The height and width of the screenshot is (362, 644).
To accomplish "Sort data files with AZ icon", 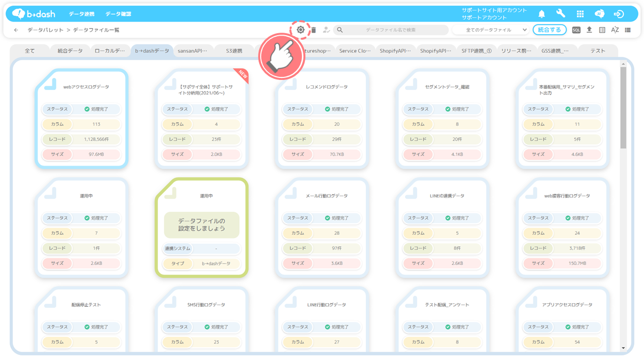I will coord(615,30).
